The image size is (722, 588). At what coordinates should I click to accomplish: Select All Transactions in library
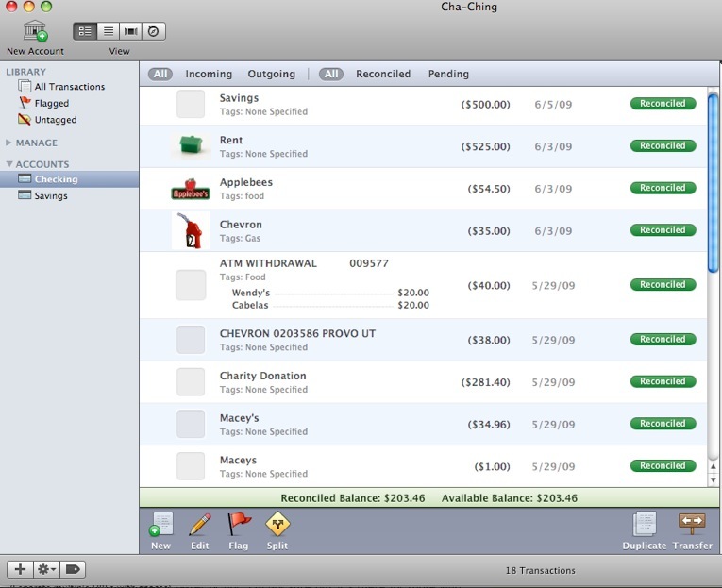(x=69, y=87)
